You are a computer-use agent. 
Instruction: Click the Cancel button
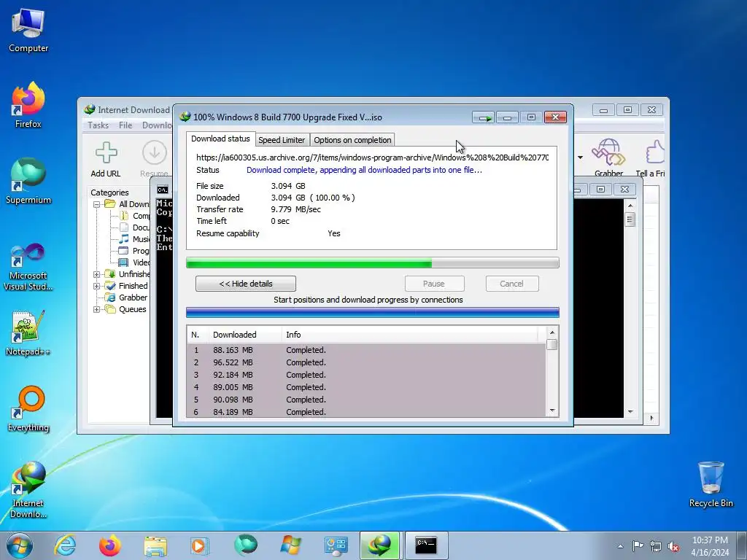pos(512,284)
